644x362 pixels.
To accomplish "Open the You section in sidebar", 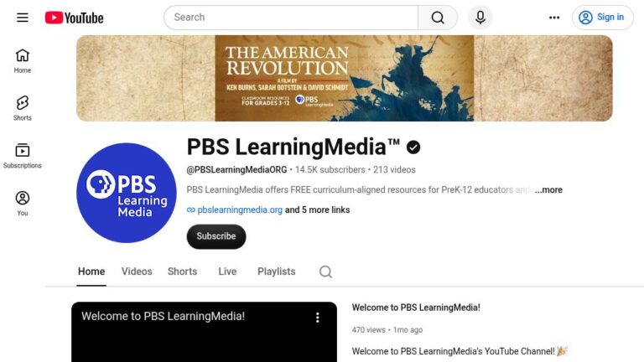I will pos(23,204).
